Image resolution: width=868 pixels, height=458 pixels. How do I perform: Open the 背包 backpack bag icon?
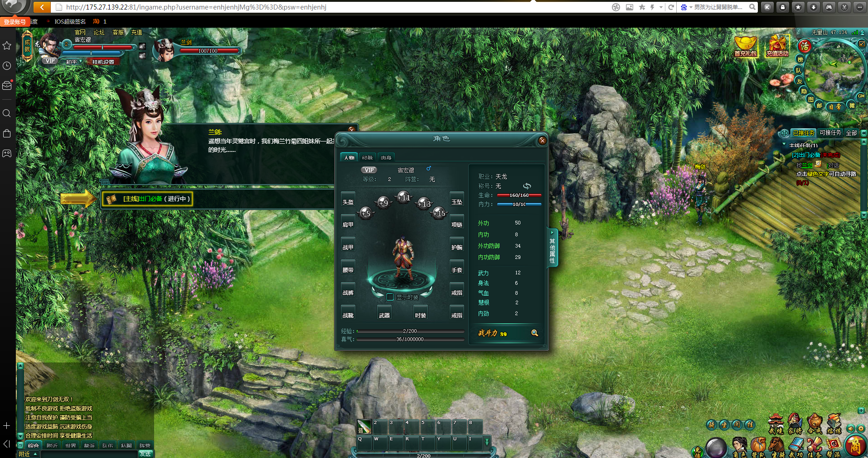(758, 446)
